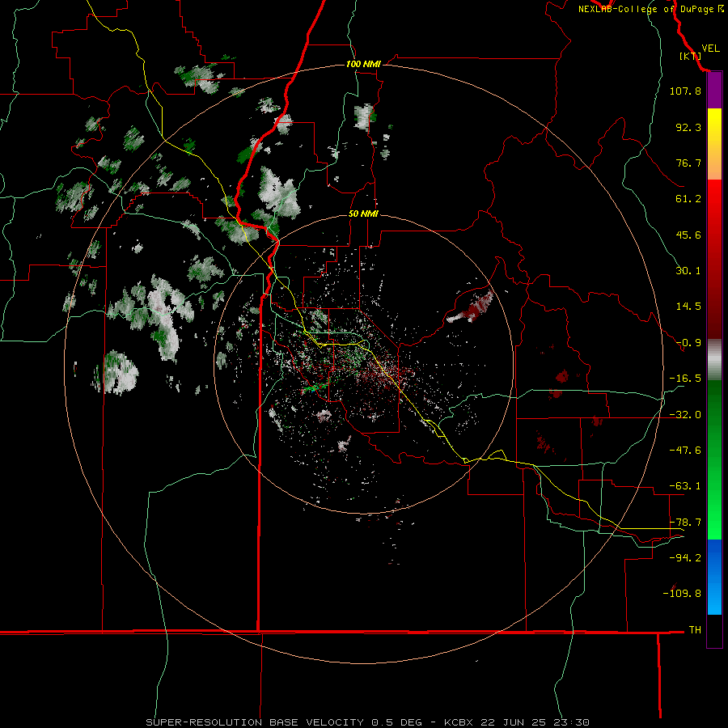The width and height of the screenshot is (728, 728).
Task: Click the blue segment of color bar
Action: (714, 577)
